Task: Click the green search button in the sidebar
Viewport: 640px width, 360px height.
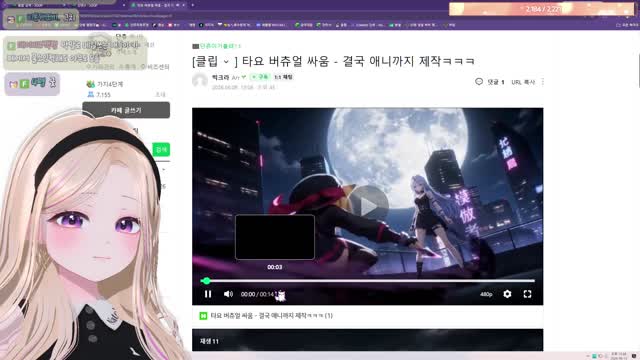Action: pyautogui.click(x=161, y=149)
